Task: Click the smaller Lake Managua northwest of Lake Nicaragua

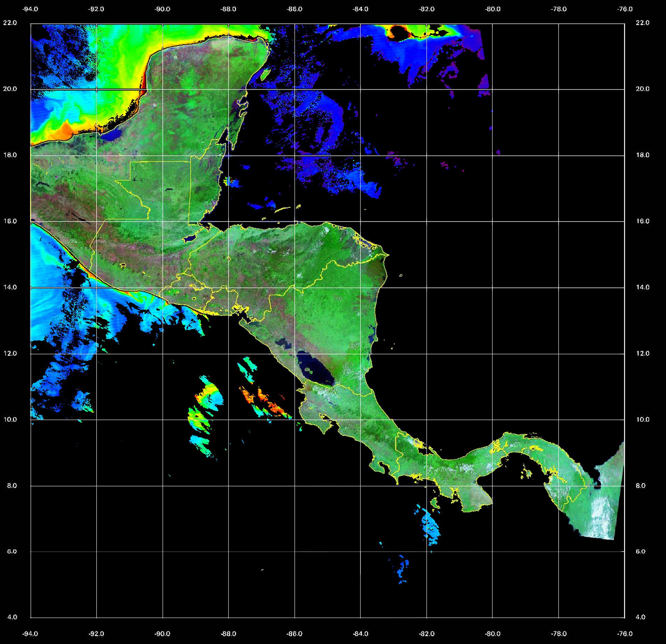Action: (x=283, y=343)
